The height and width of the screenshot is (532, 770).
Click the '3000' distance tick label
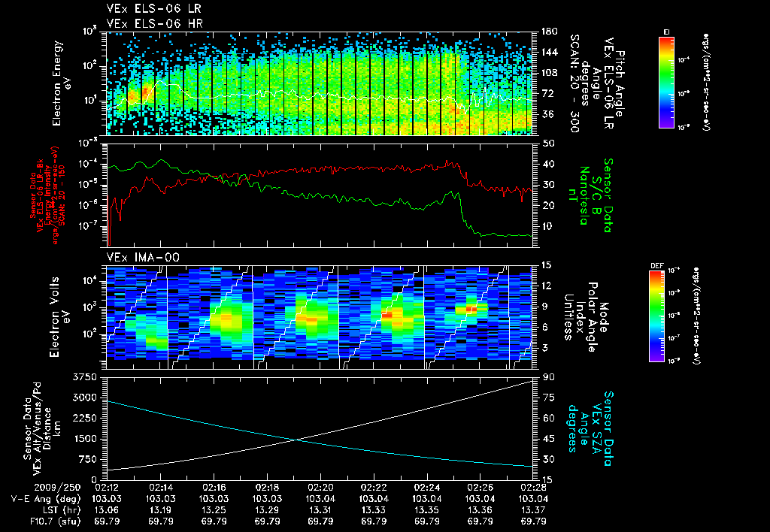[x=85, y=397]
